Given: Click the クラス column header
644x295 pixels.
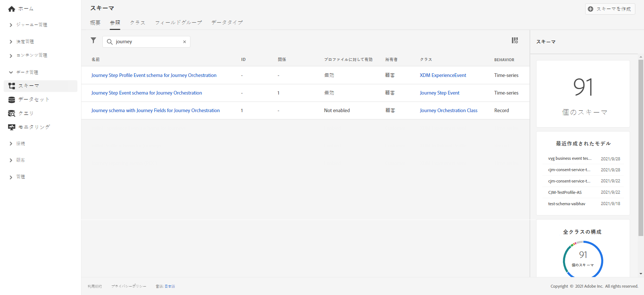Looking at the screenshot, I should (426, 60).
